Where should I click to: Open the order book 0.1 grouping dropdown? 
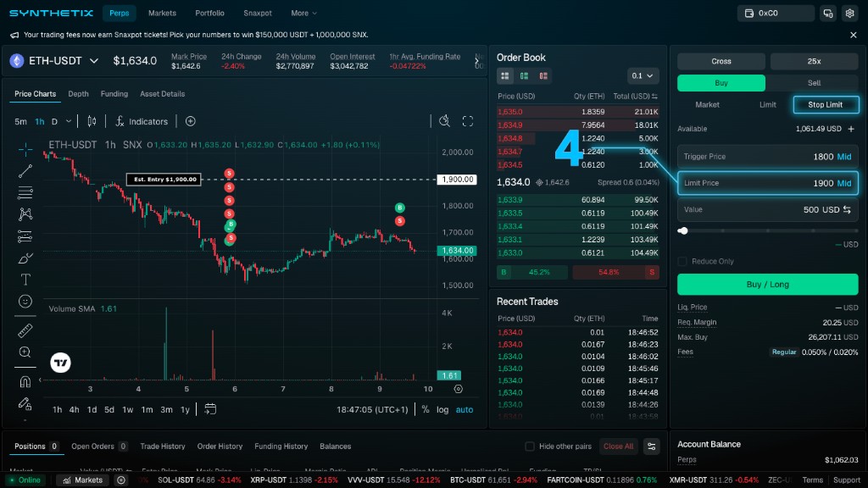(643, 75)
